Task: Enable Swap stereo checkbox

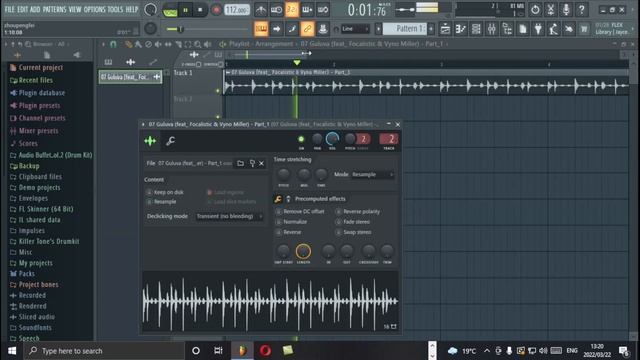Action: 338,232
